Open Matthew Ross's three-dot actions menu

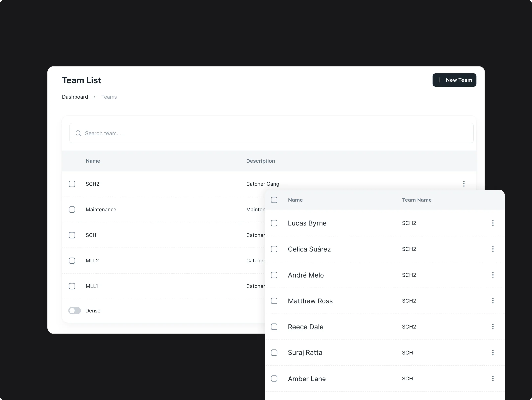493,301
